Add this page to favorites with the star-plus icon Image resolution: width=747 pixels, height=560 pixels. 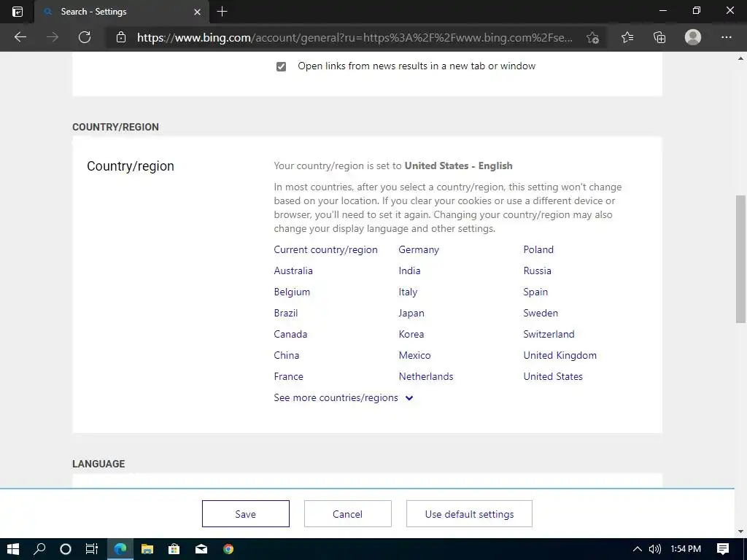[x=592, y=37]
